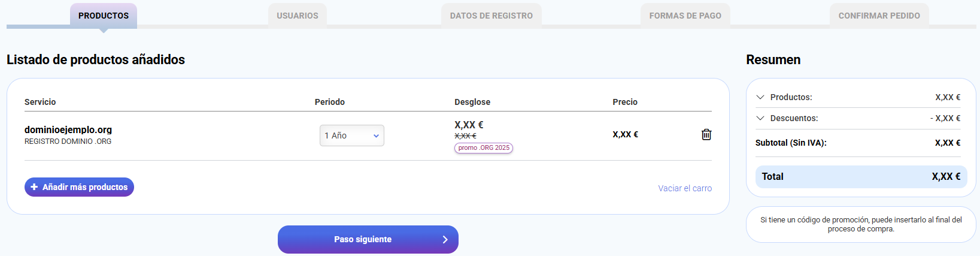Click the "promo .ORG 2025" badge

pyautogui.click(x=484, y=148)
